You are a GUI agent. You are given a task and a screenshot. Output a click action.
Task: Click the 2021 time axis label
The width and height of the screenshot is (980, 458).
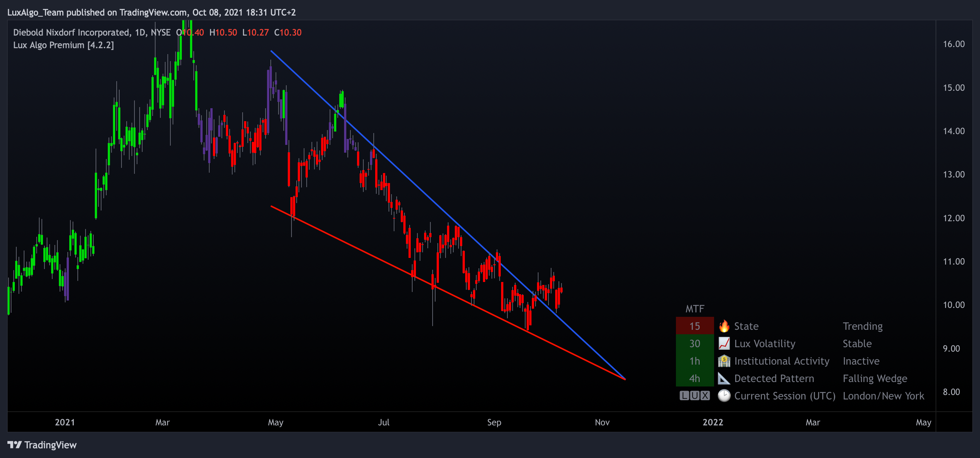(x=65, y=422)
